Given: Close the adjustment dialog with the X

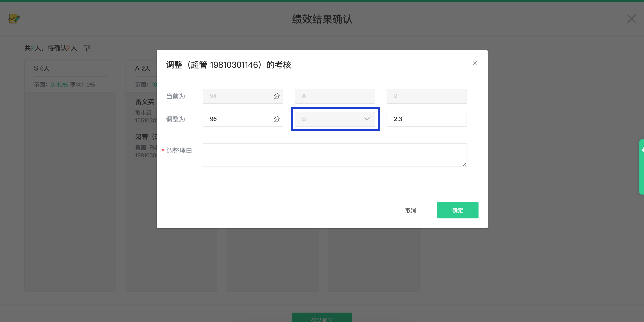Looking at the screenshot, I should (x=475, y=63).
